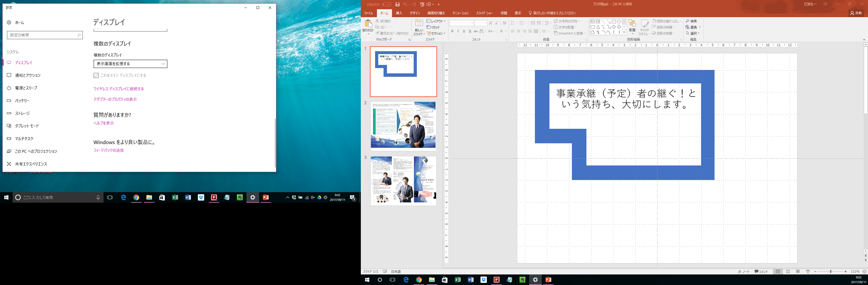The height and width of the screenshot is (285, 868).
Task: Click the New Slide icon
Action: pos(419,23)
